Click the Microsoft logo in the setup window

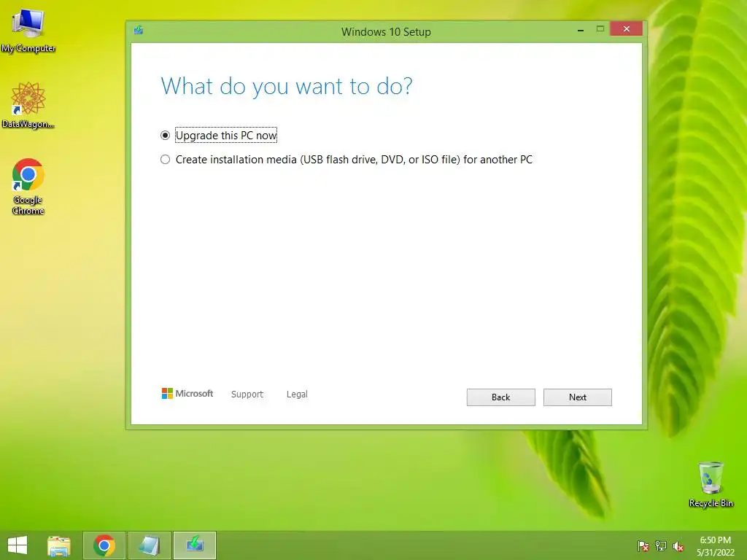tap(187, 393)
